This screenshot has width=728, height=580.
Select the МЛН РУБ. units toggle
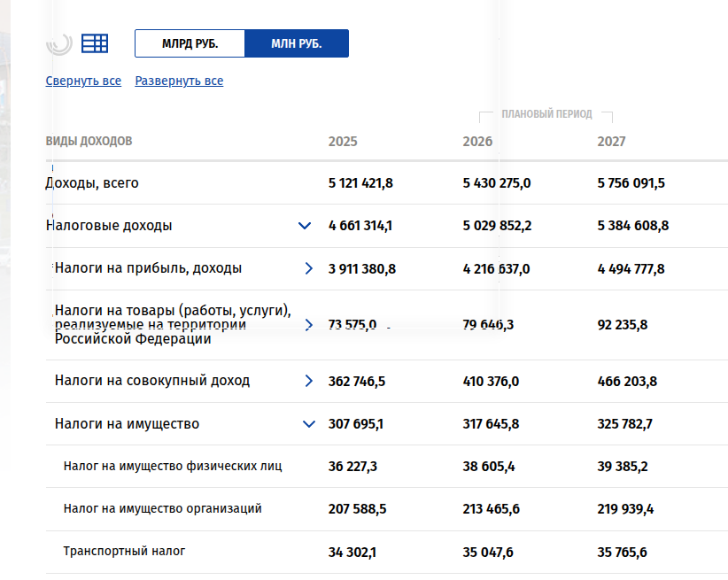pyautogui.click(x=296, y=43)
